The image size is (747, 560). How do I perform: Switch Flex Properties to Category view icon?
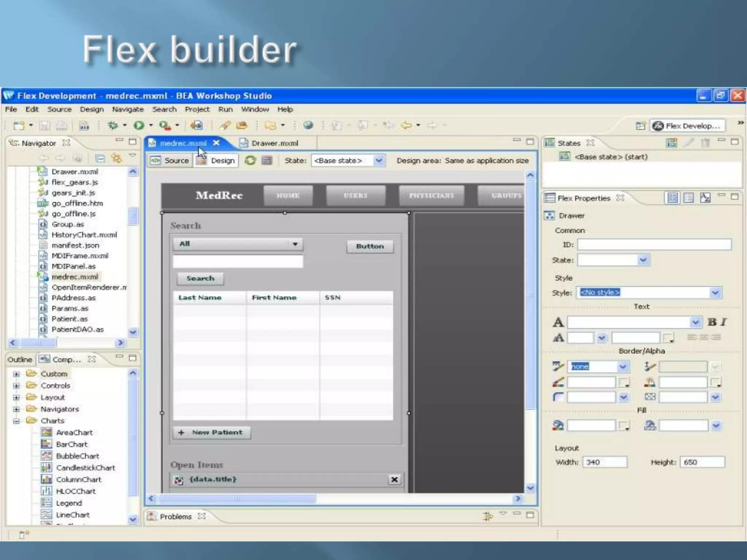point(689,198)
